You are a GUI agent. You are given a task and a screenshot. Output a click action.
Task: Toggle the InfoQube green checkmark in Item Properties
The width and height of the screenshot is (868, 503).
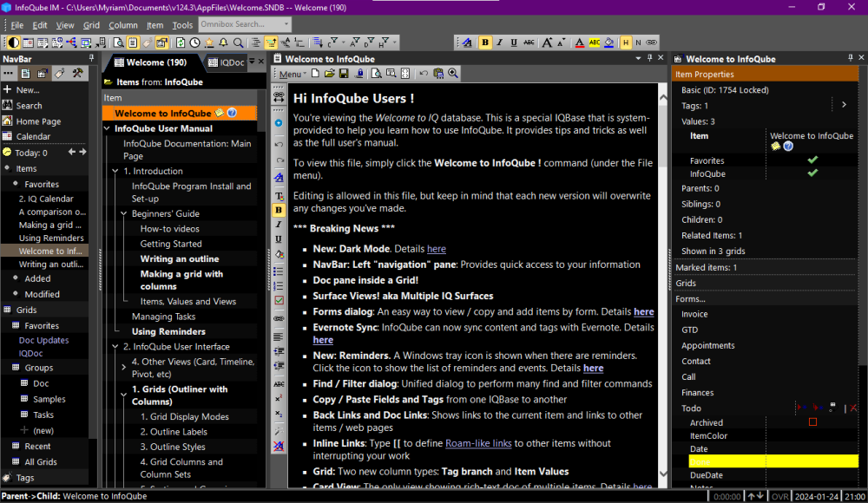click(812, 173)
